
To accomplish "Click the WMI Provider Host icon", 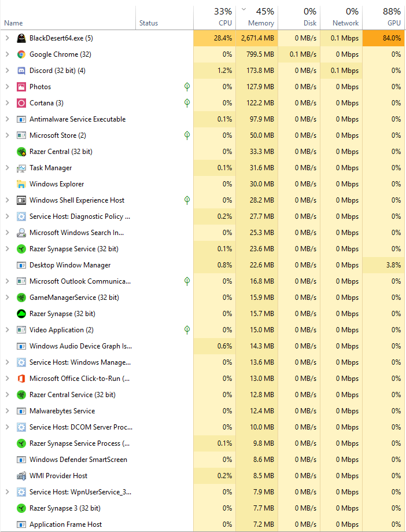I will pyautogui.click(x=21, y=476).
